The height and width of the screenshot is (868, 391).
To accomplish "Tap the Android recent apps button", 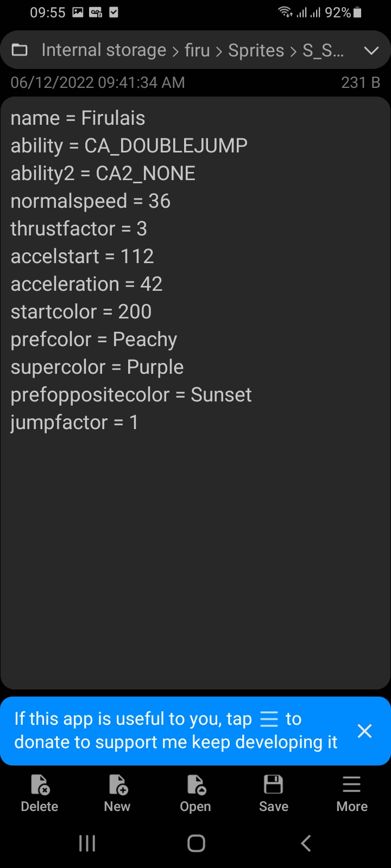I will coord(87,843).
